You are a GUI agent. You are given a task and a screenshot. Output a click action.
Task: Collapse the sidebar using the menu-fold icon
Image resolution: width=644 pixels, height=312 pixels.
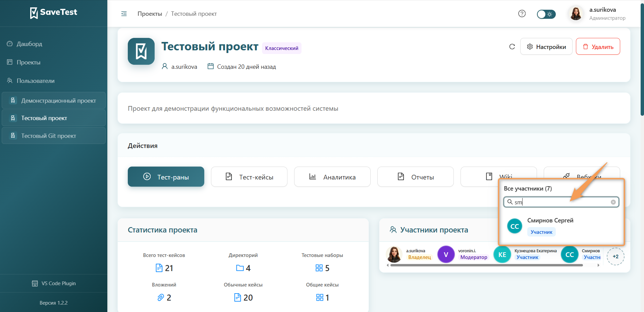124,14
